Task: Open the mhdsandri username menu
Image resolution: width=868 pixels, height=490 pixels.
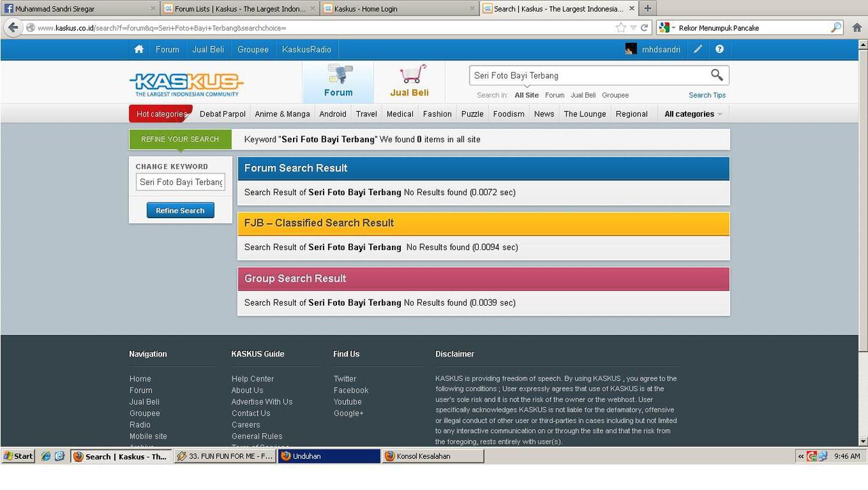Action: click(x=661, y=49)
